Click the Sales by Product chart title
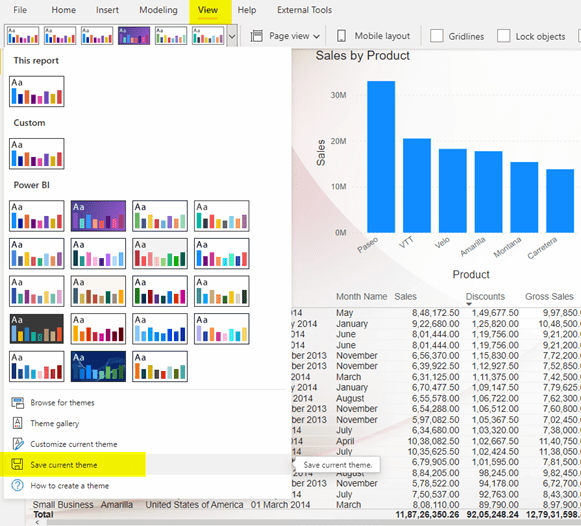 (362, 56)
